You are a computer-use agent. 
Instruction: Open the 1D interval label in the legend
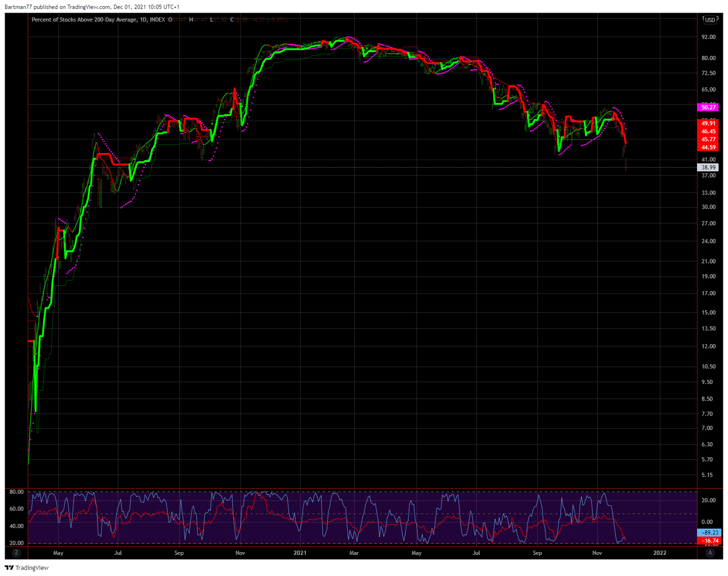click(x=143, y=20)
